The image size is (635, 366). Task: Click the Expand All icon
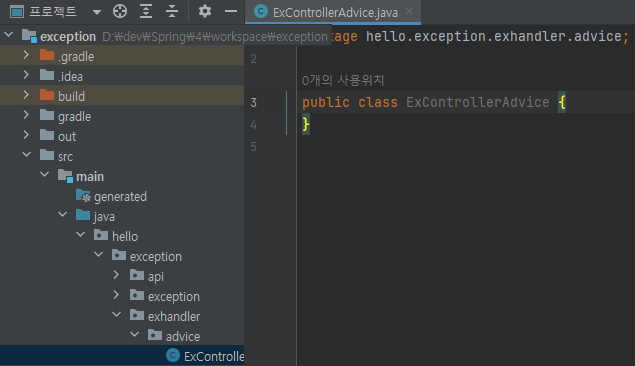146,11
